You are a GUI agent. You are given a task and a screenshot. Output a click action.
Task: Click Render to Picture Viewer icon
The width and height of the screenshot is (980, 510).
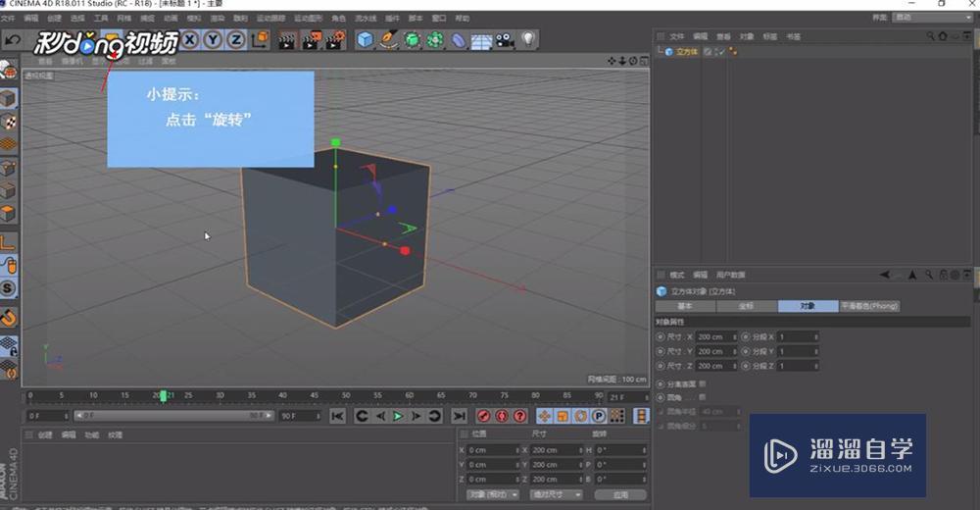312,41
